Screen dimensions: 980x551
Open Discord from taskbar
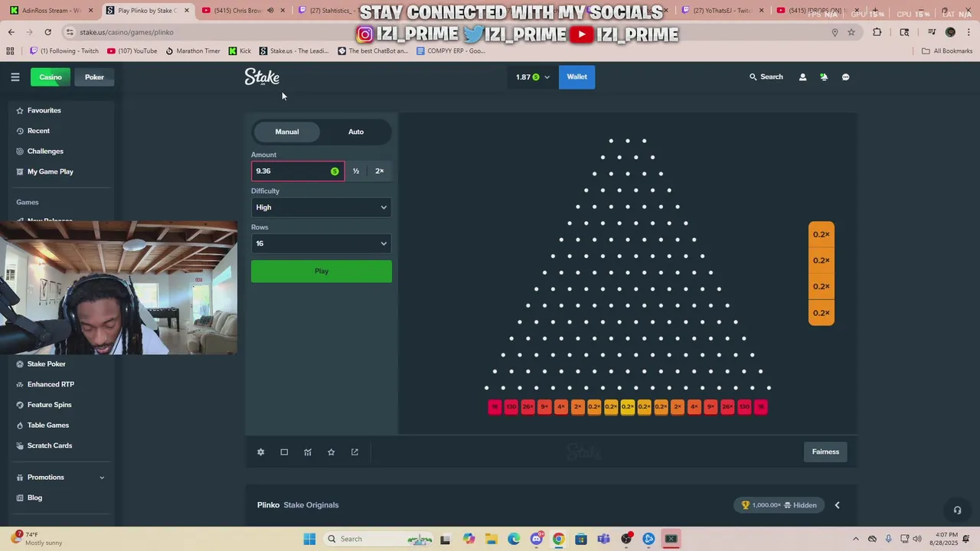(536, 539)
